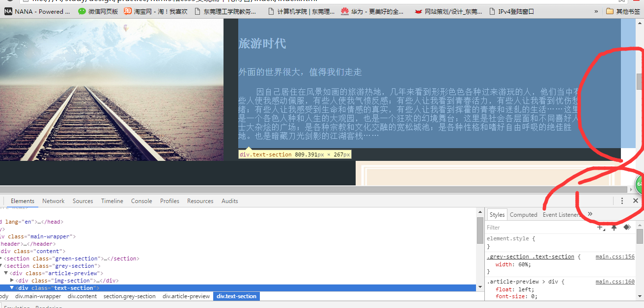Click 外面的世界很大 subtitle text
Image resolution: width=644 pixels, height=308 pixels.
300,72
